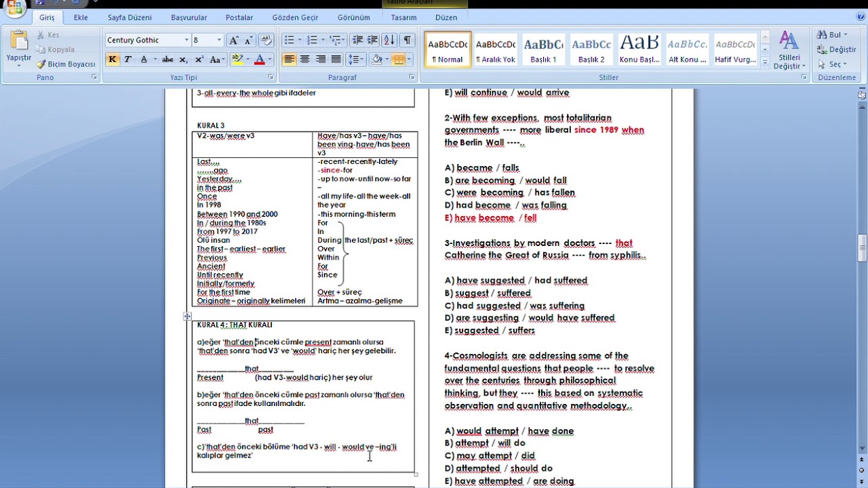Viewport: 868px width, 488px height.
Task: Click the superscript x² icon
Action: (199, 60)
